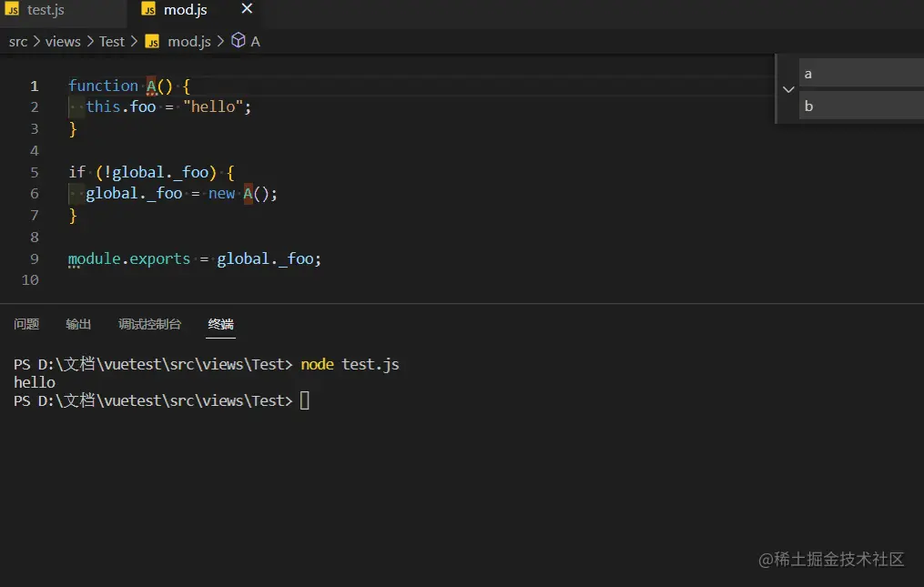Click the JS file icon on mod.js tab

pos(148,9)
